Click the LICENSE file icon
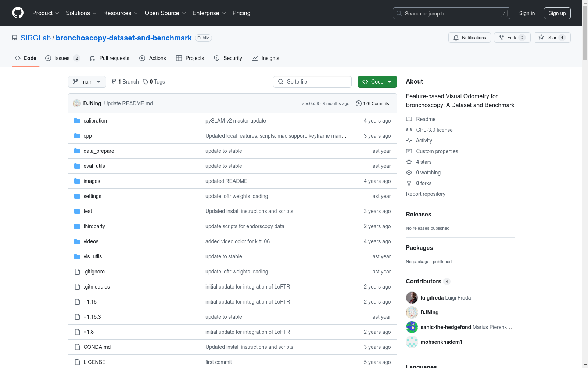Screen dimensions: 588x368 (77, 362)
